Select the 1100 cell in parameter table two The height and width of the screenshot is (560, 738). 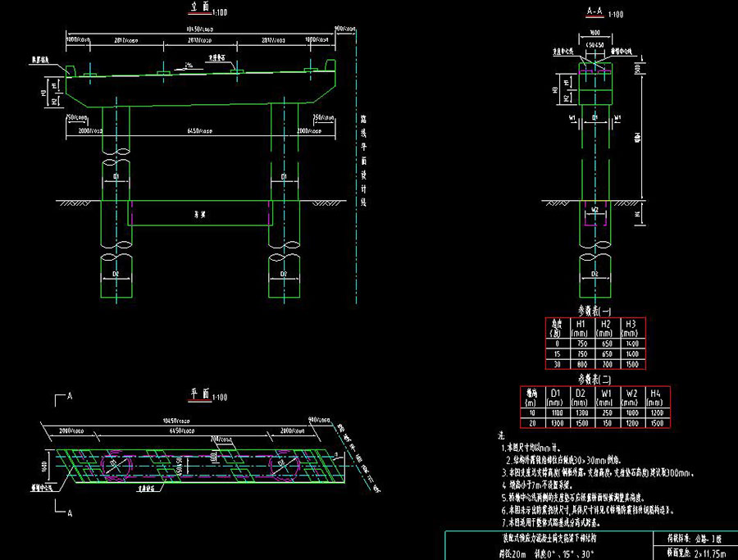click(x=557, y=412)
